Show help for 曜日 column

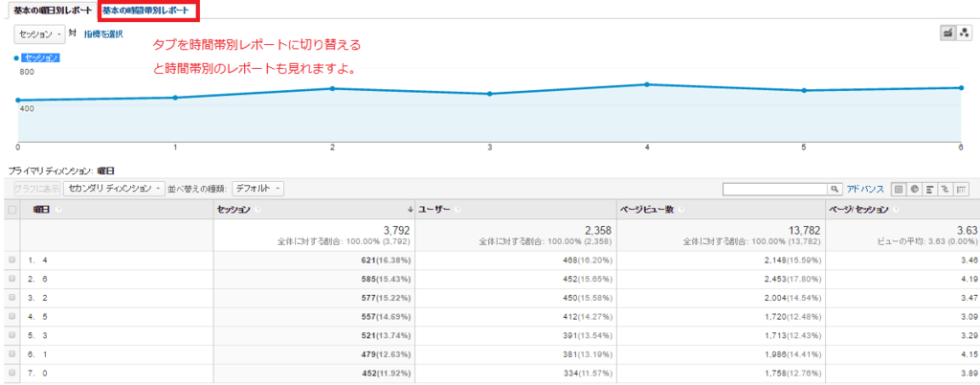pos(58,210)
